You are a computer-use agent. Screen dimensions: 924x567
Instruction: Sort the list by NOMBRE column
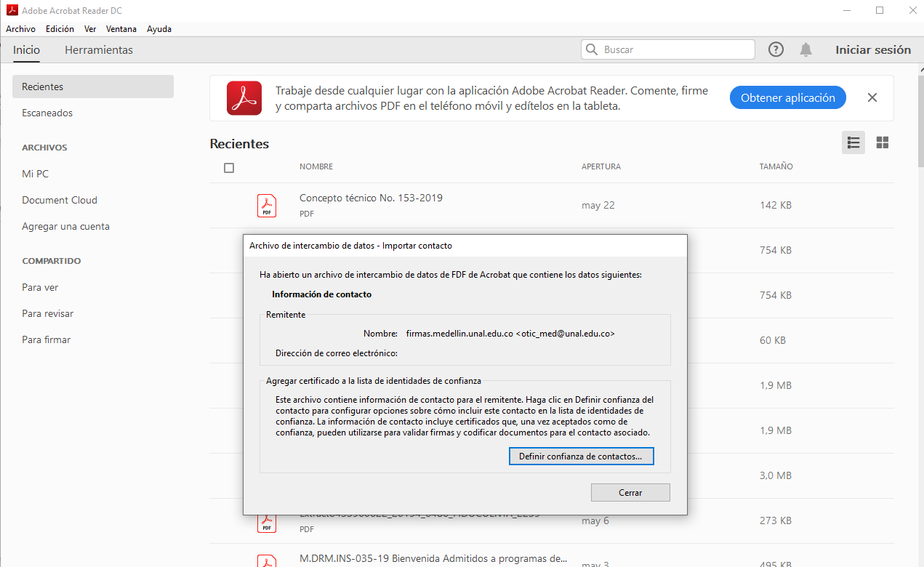pos(316,166)
